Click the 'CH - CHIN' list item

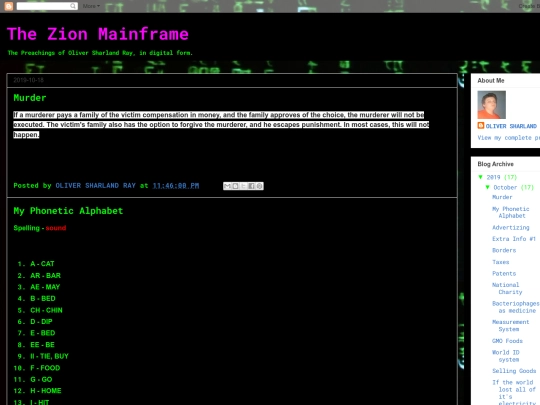pos(46,310)
